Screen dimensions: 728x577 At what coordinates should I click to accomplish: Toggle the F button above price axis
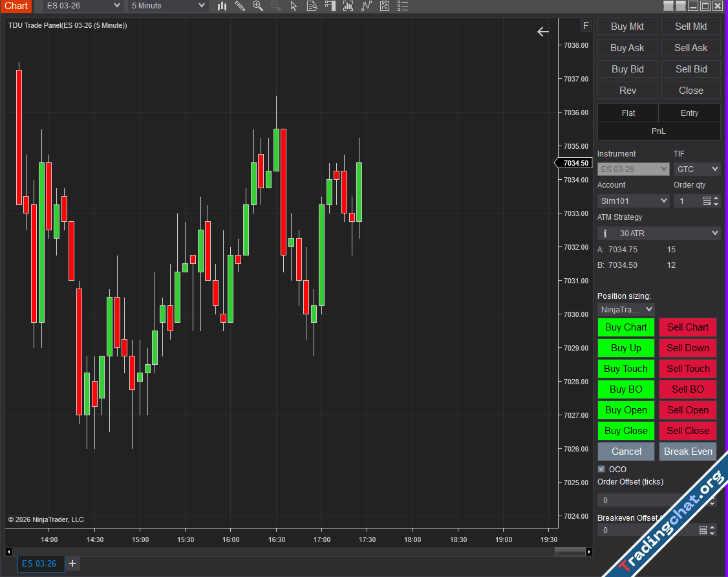point(586,26)
